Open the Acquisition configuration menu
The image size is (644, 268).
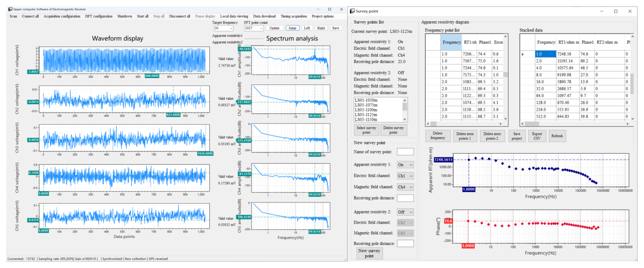click(62, 16)
